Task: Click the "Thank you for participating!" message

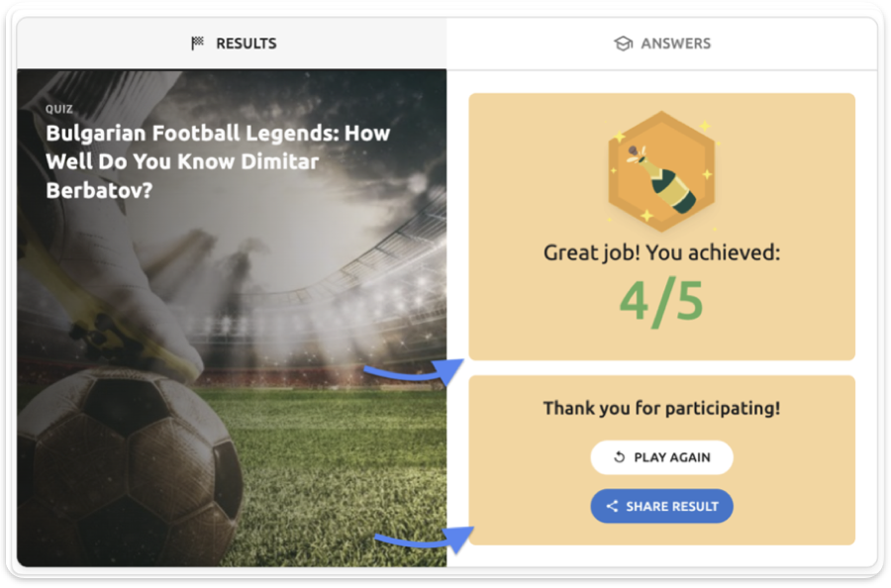Action: [x=661, y=408]
